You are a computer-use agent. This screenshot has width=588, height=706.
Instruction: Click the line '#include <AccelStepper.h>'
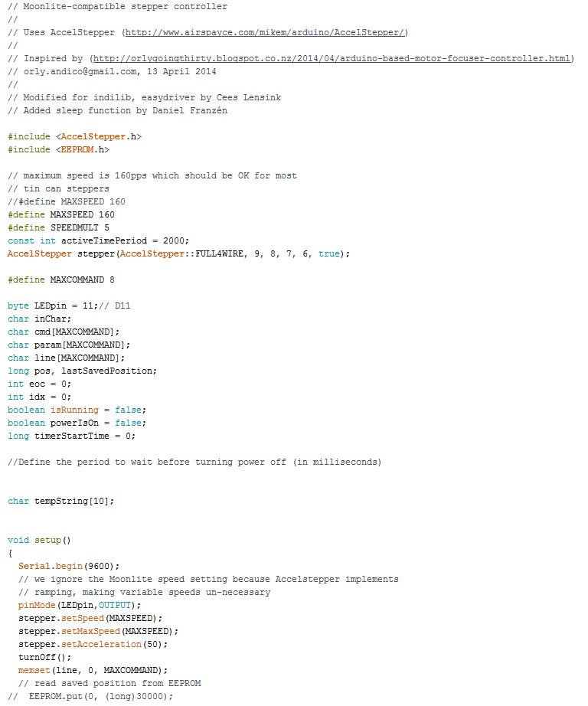(75, 137)
